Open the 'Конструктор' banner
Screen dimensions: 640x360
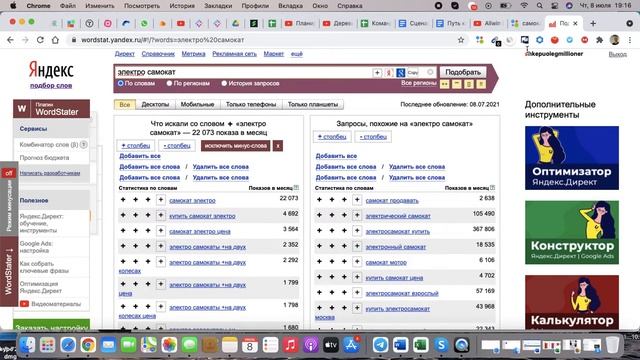[572, 232]
